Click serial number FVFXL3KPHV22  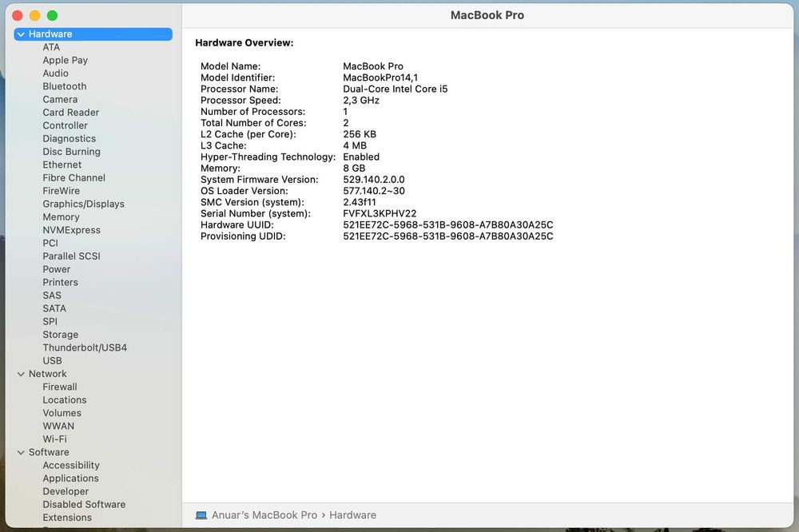click(380, 213)
